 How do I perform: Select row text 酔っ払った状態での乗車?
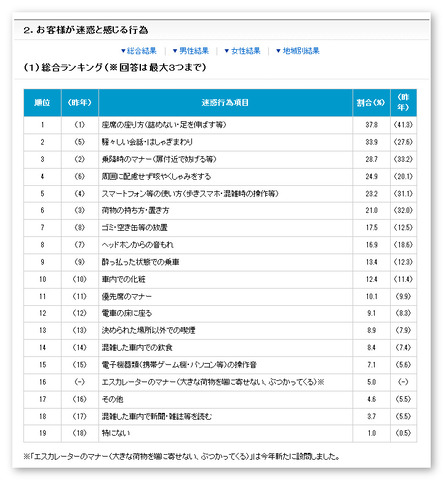[x=140, y=262]
